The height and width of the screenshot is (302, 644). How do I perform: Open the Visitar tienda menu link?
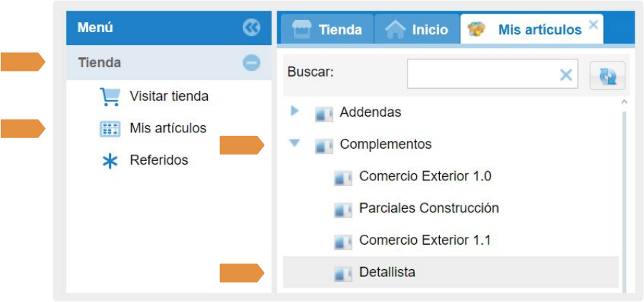(x=169, y=96)
